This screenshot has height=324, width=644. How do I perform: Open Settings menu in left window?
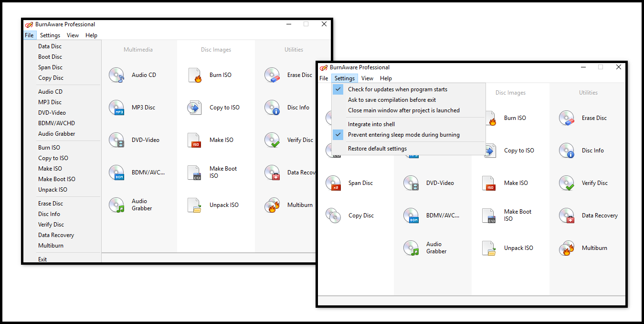50,35
